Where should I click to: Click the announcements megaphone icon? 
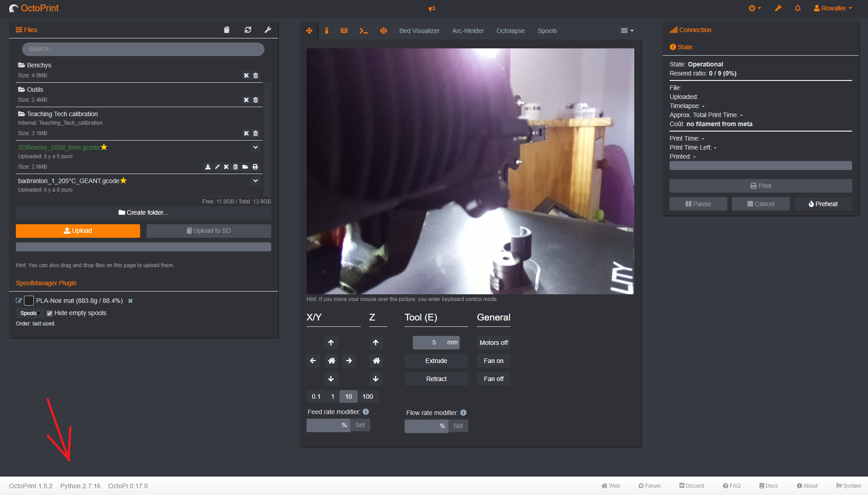click(432, 9)
